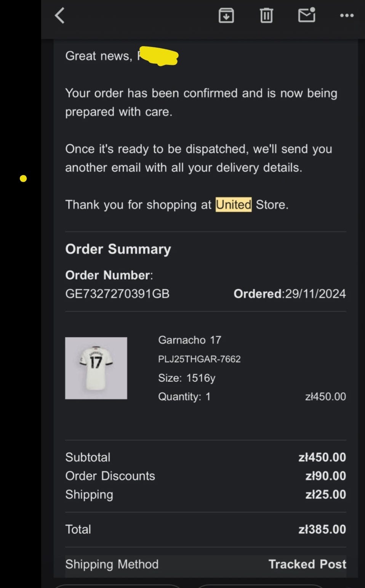Tap the Order Summary heading

tap(118, 249)
